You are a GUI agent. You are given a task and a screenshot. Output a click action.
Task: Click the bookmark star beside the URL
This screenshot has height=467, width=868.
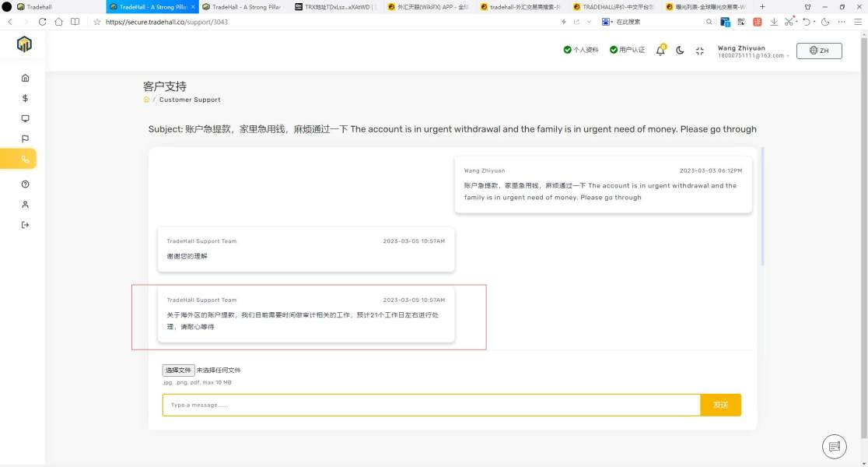(97, 22)
